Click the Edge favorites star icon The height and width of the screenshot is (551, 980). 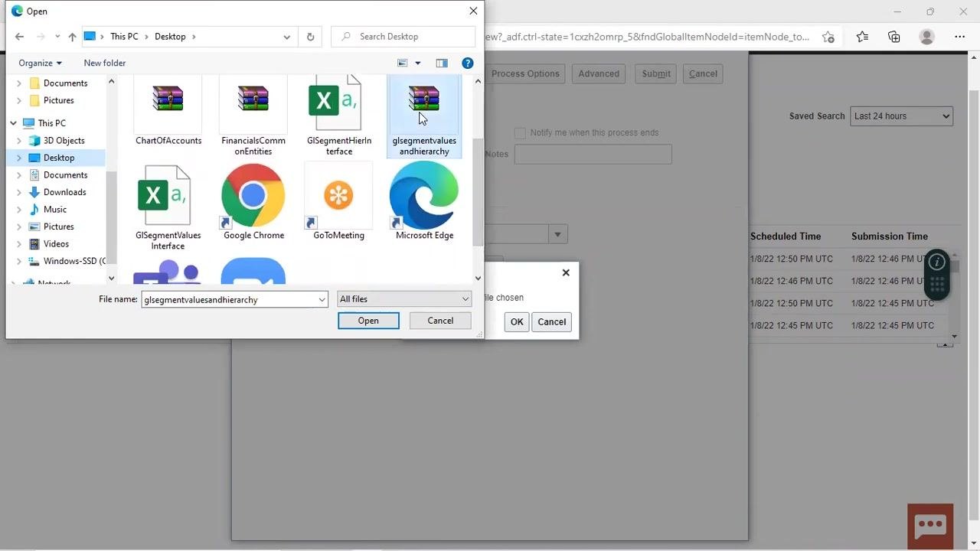[862, 37]
